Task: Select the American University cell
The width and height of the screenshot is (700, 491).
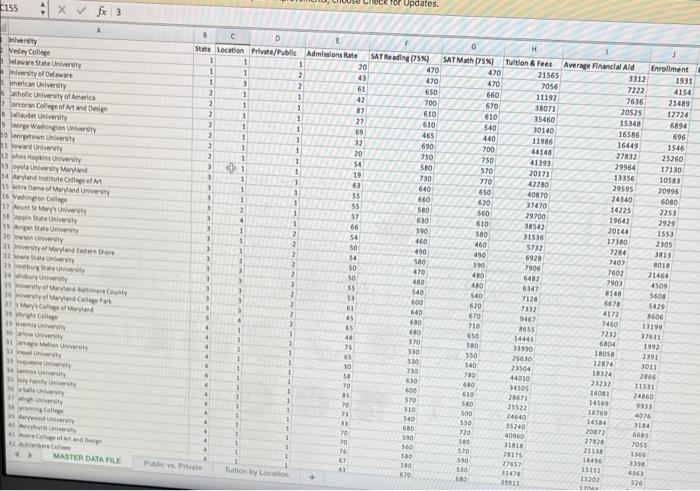Action: click(x=38, y=85)
